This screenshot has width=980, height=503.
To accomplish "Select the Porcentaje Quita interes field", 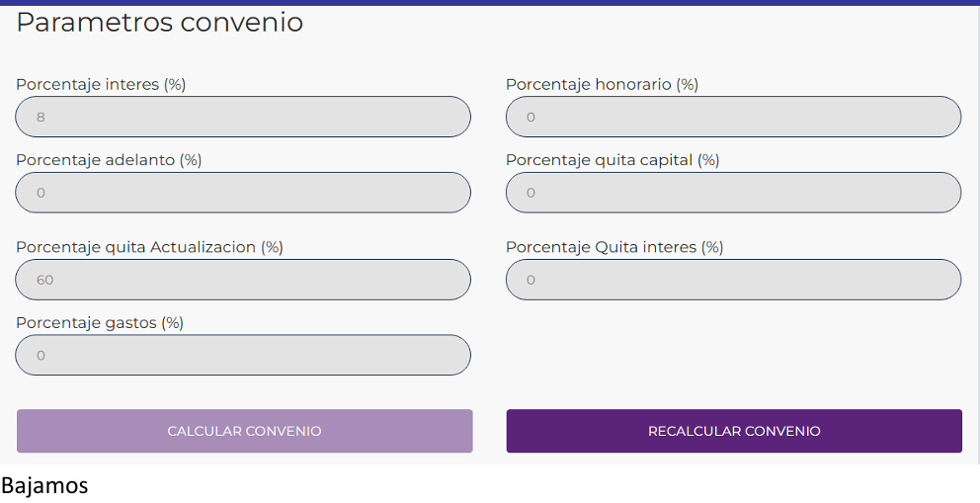I will point(733,280).
